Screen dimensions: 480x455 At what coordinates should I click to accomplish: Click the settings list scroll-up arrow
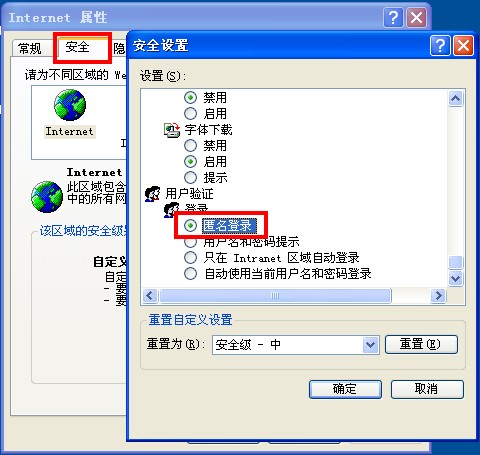[455, 98]
